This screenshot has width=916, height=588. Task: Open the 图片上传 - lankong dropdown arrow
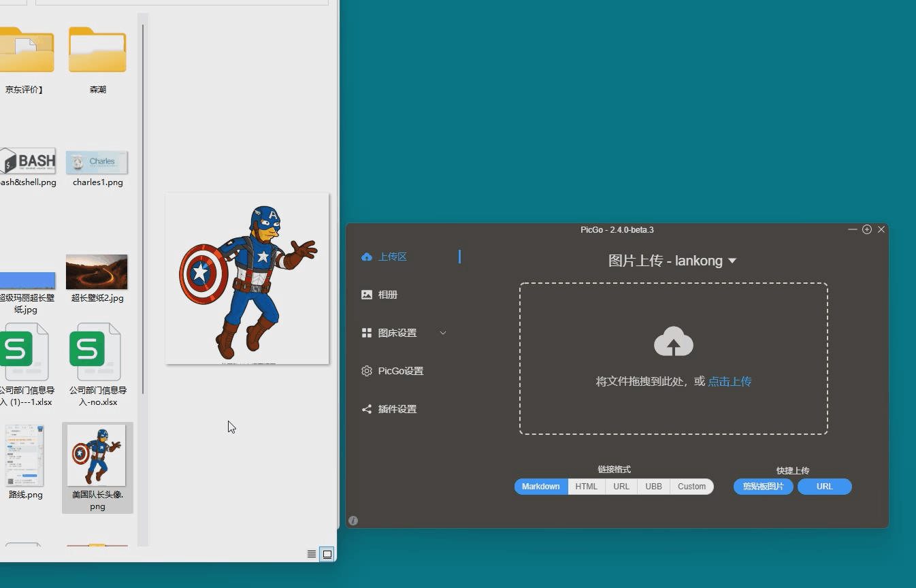point(732,261)
